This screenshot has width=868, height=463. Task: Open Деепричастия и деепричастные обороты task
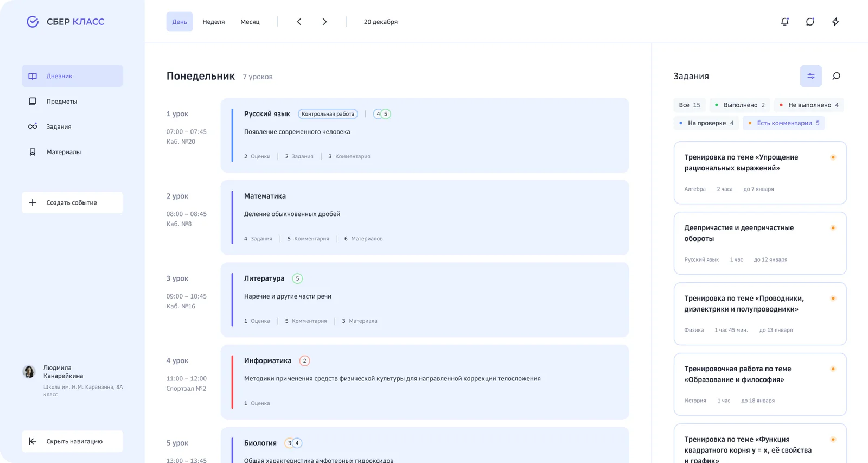[760, 243]
